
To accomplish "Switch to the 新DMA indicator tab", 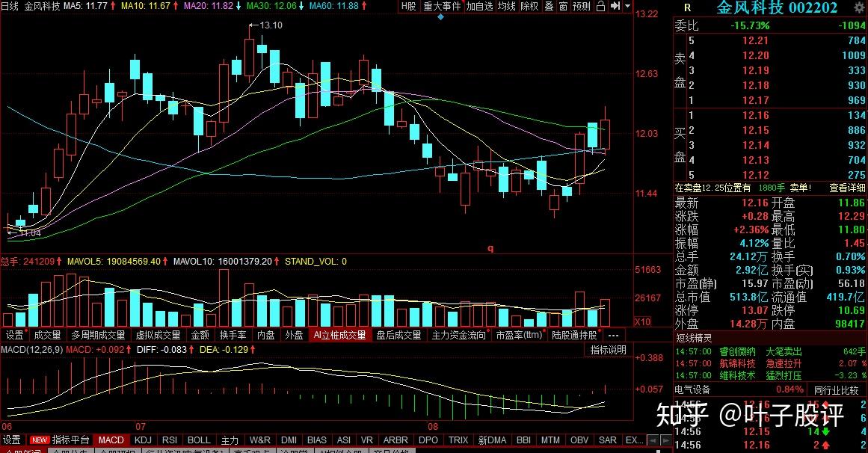I will coord(492,440).
